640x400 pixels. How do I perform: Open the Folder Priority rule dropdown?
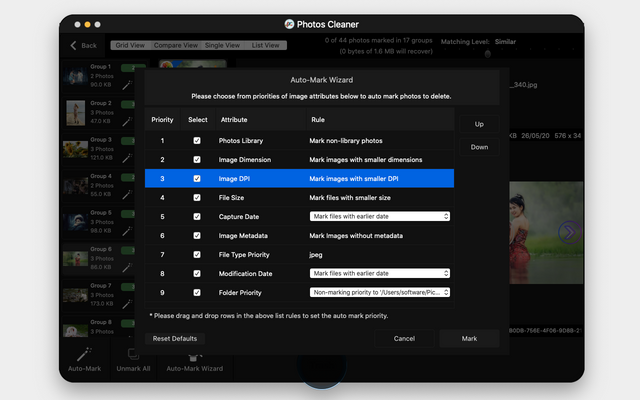coord(380,292)
